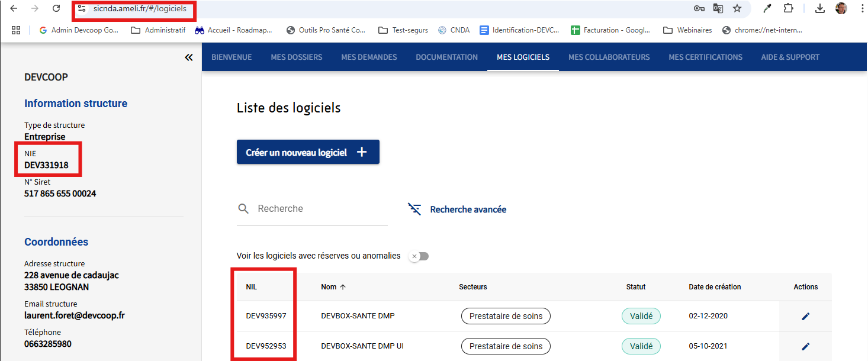
Task: Click the advanced search filter icon
Action: [x=414, y=209]
